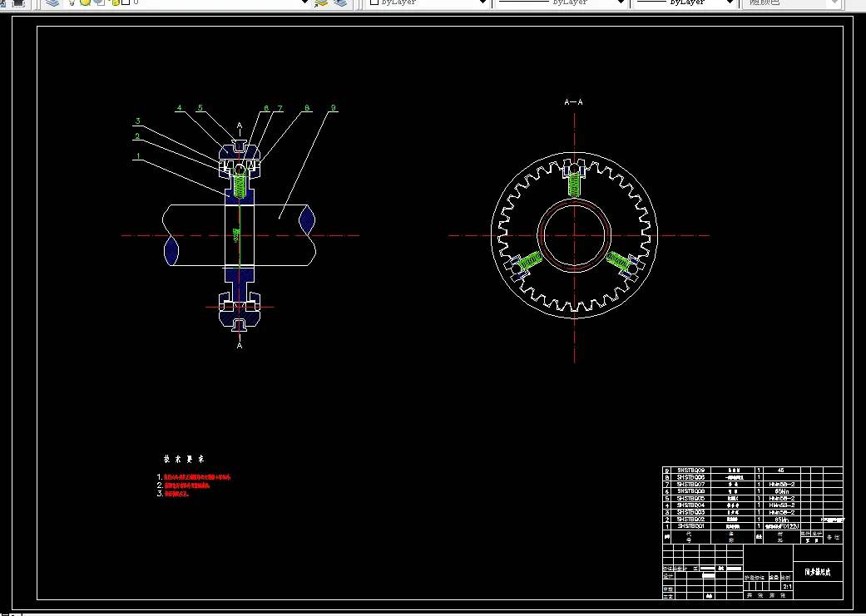Toggle the layer lightbulb on/off icon
This screenshot has width=866, height=616.
coord(72,2)
